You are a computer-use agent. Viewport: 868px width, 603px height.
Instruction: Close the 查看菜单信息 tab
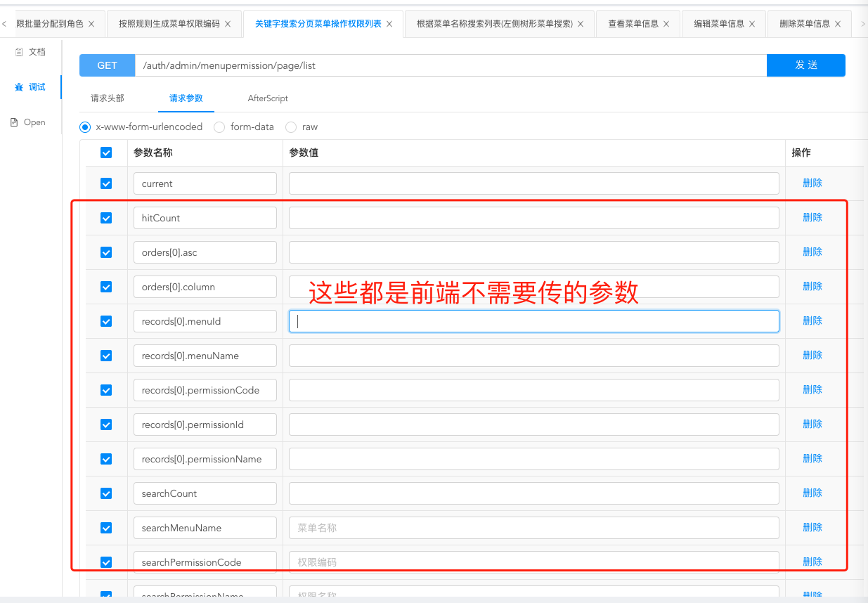[666, 22]
